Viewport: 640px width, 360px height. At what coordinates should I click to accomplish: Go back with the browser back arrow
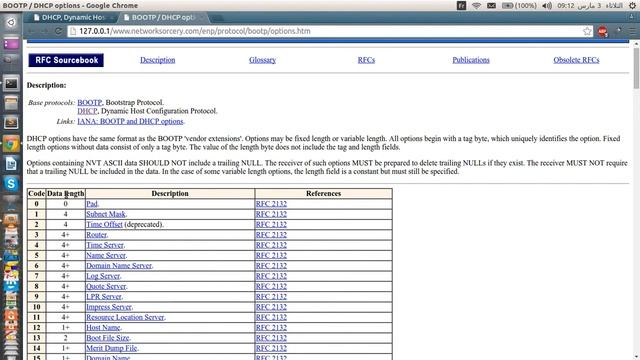click(31, 31)
